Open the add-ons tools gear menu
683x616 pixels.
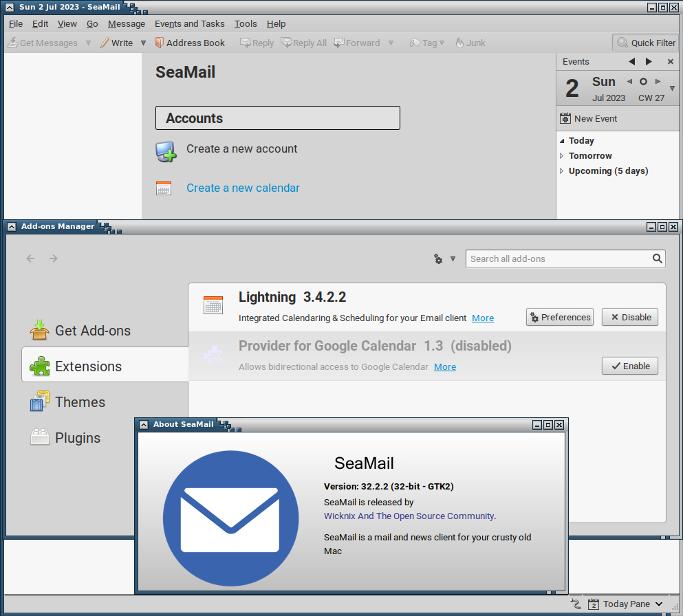444,259
